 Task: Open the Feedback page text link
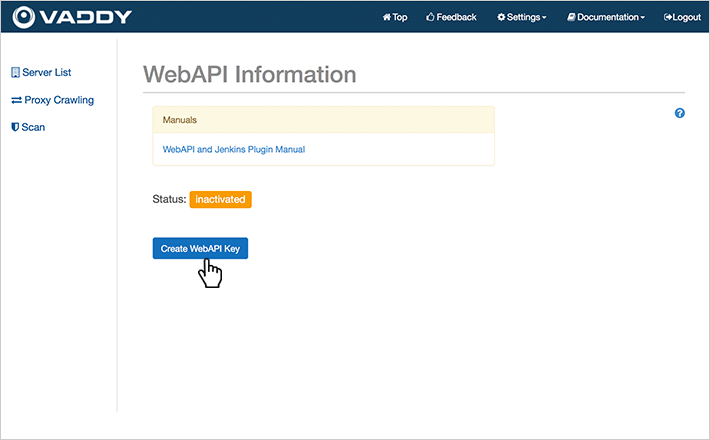pyautogui.click(x=456, y=17)
